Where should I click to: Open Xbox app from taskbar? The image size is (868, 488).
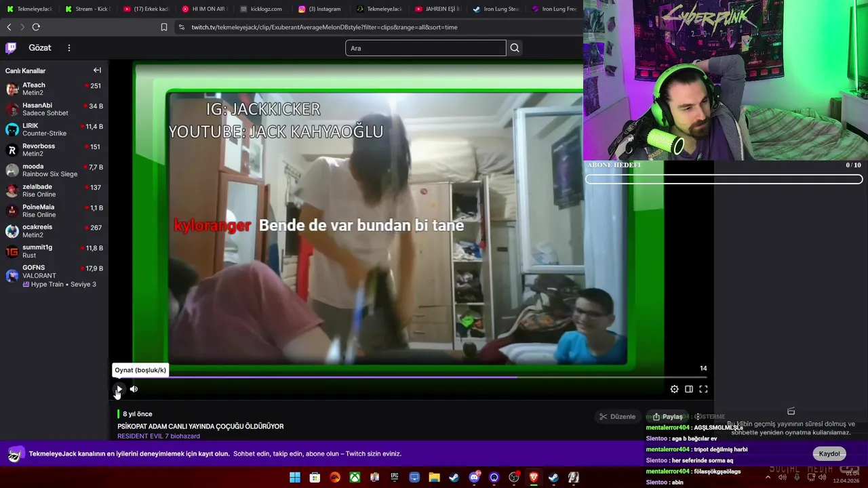pos(355,478)
